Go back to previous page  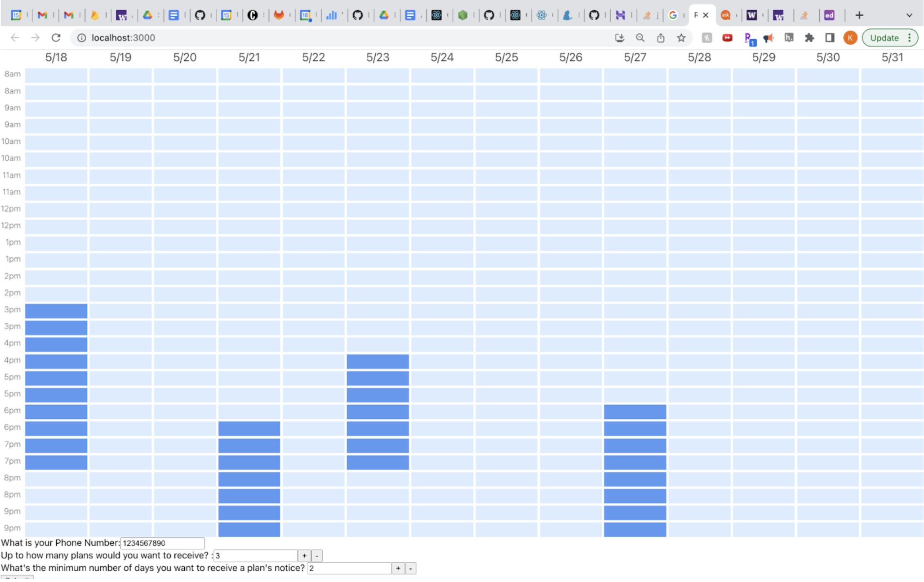point(15,38)
